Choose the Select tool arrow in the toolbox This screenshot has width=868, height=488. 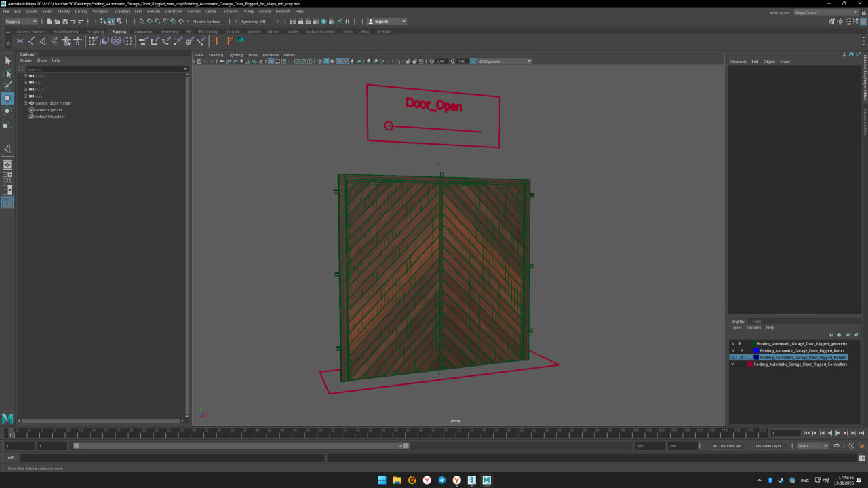pyautogui.click(x=7, y=61)
